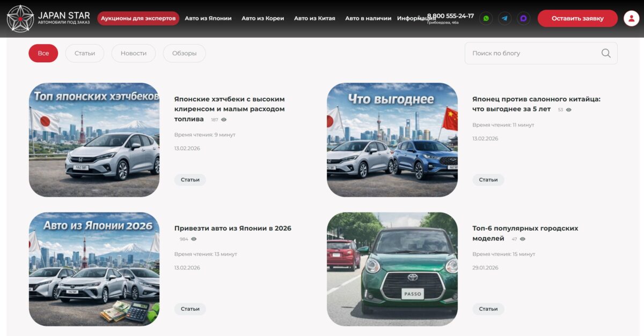Open WhatsApp chat icon
This screenshot has width=644, height=336.
point(486,18)
